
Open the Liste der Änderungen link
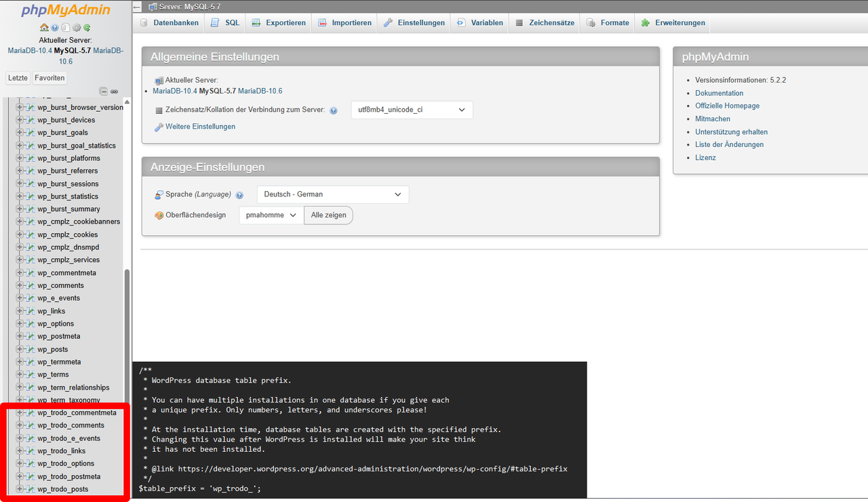coord(730,144)
